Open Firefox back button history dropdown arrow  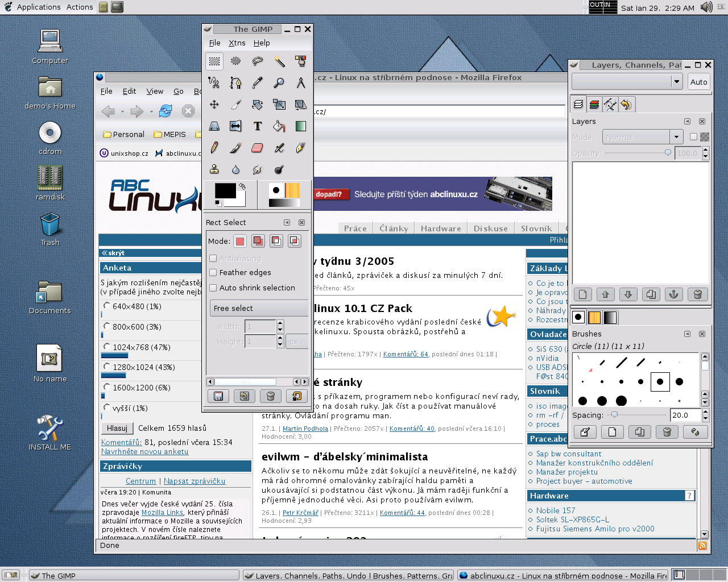122,112
